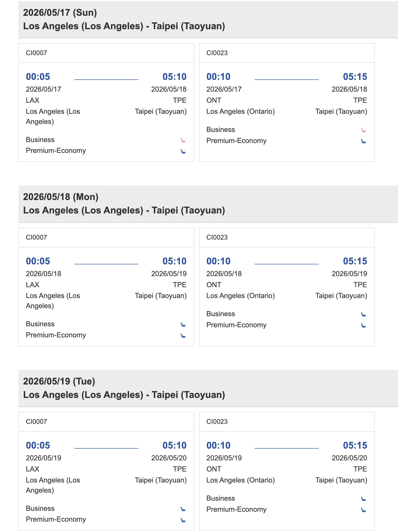
Task: Select Business seat icon for CI0023 on 05/17
Action: [x=363, y=130]
